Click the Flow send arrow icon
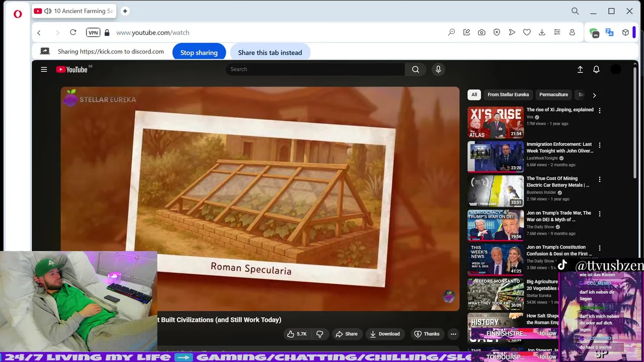Screen dimensions: 644x362 [x=512, y=32]
